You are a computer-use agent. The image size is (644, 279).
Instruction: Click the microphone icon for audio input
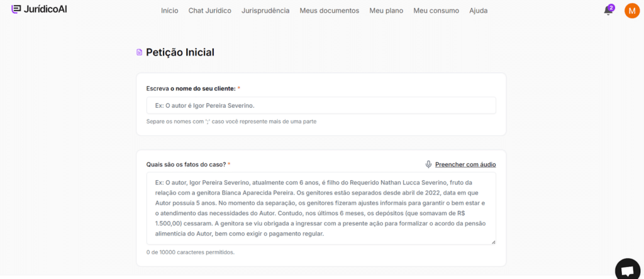428,164
